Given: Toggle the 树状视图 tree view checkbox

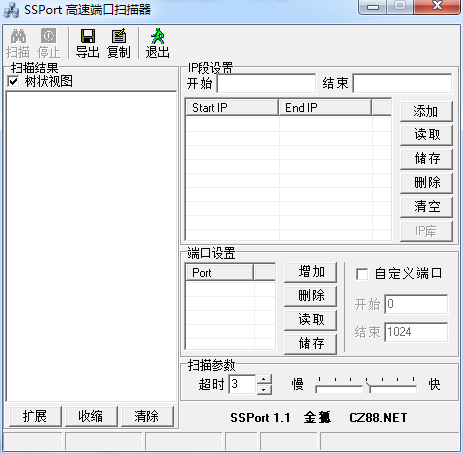Looking at the screenshot, I should (13, 81).
